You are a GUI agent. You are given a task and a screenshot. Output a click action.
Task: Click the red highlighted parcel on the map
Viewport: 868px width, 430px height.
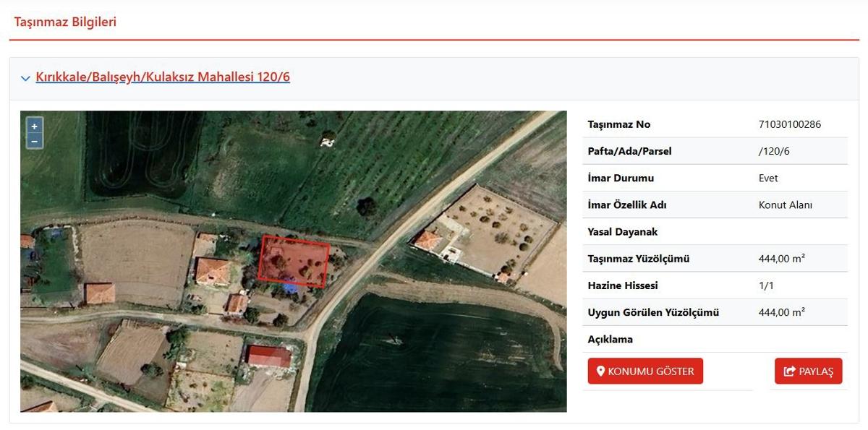(294, 261)
